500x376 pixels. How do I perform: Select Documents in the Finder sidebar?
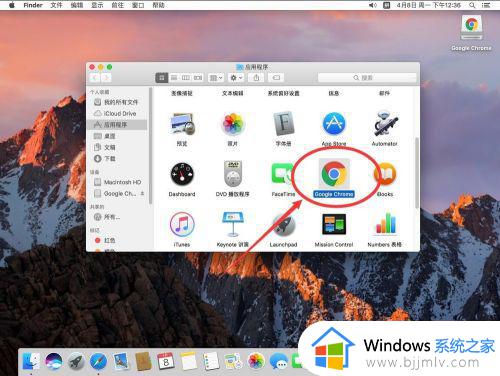tap(117, 147)
